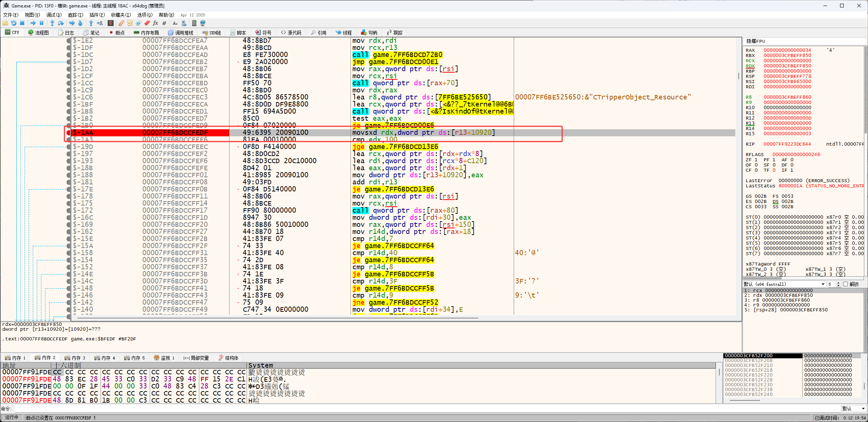The width and height of the screenshot is (868, 422).
Task: Click the open file folder icon
Action: click(5, 23)
